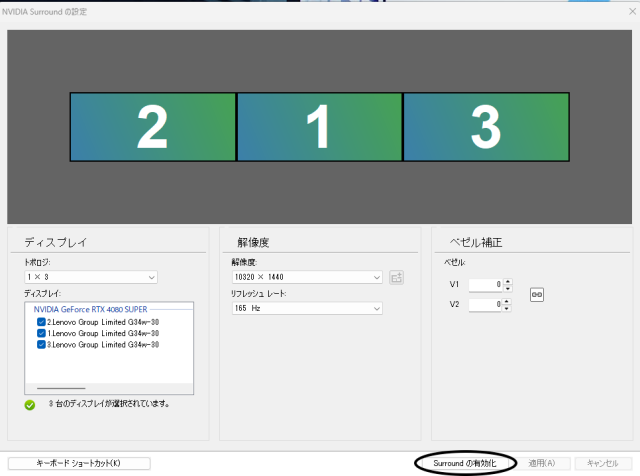The image size is (640, 476).
Task: Click the V1 bezel value input field
Action: 484,284
